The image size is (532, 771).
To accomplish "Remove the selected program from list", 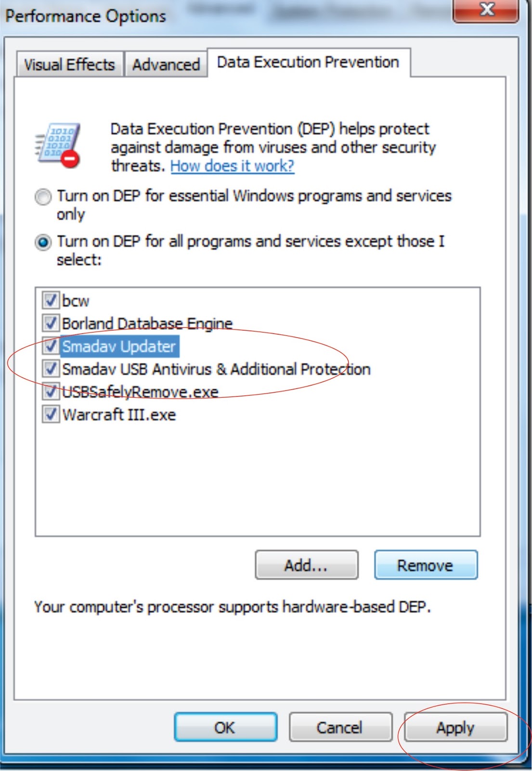I will 426,565.
